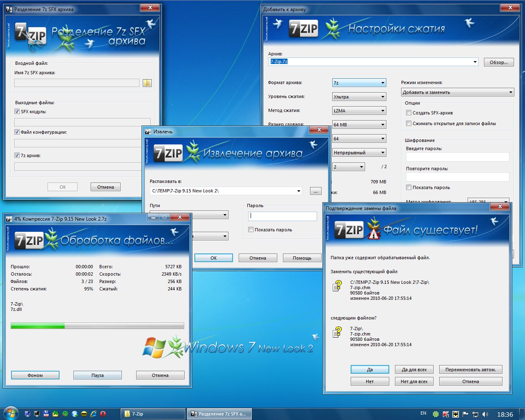The image size is (525, 420).
Task: Click Да to replace the file
Action: pos(370,370)
